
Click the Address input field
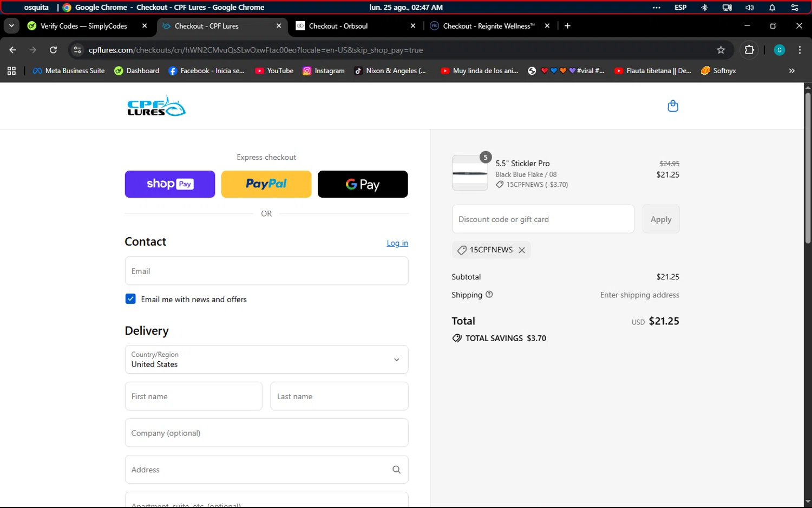266,470
